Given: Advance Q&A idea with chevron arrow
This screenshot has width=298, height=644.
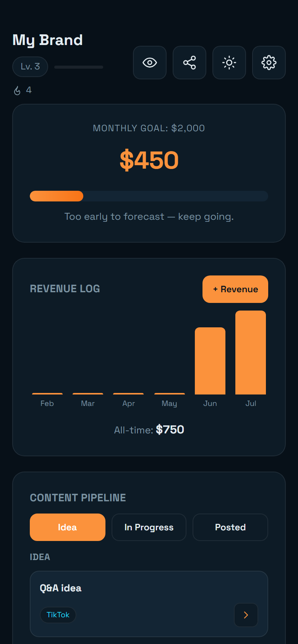Looking at the screenshot, I should coord(246,615).
